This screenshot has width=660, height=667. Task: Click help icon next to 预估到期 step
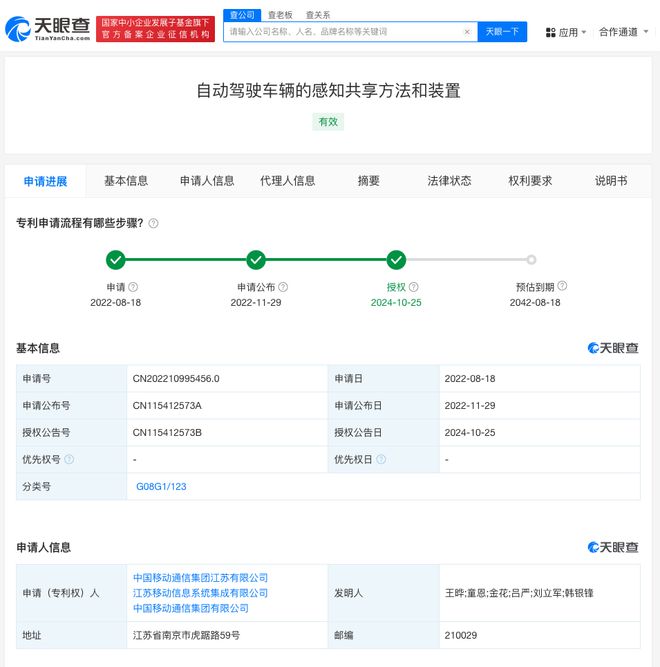pos(562,286)
